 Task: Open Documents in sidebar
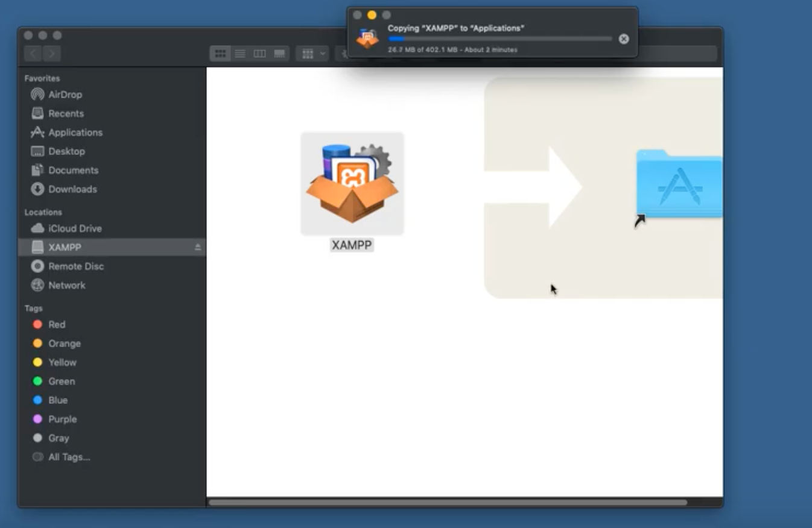pyautogui.click(x=65, y=170)
